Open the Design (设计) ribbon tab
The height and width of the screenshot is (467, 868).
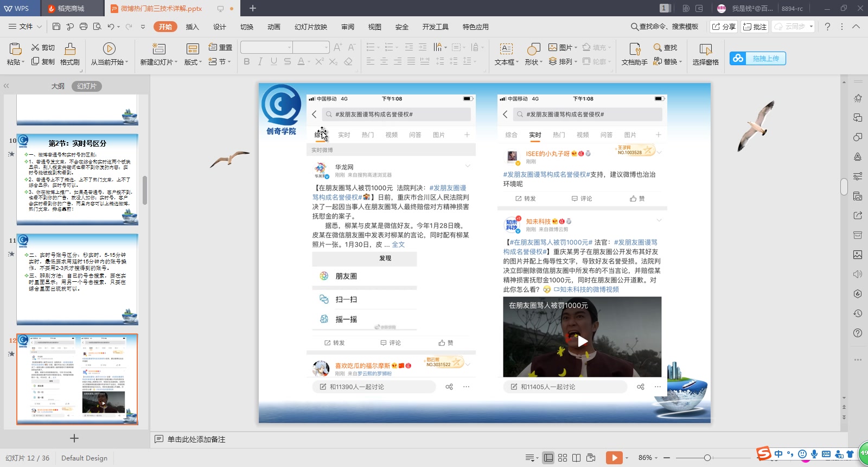coord(220,27)
